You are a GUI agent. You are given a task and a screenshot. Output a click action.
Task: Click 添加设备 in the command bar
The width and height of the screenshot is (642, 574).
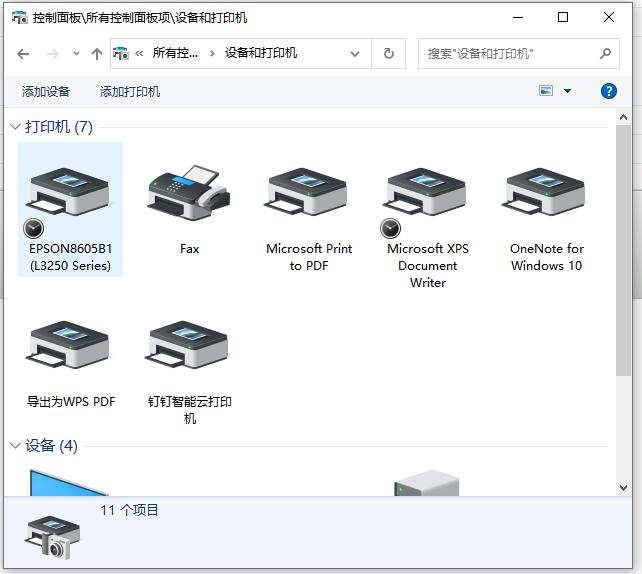[45, 91]
